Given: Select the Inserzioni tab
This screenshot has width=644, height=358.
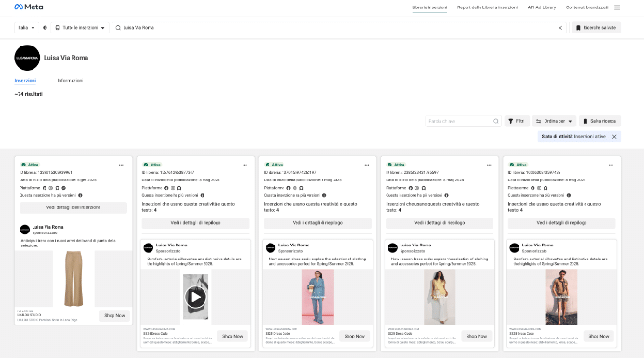Looking at the screenshot, I should pyautogui.click(x=25, y=81).
